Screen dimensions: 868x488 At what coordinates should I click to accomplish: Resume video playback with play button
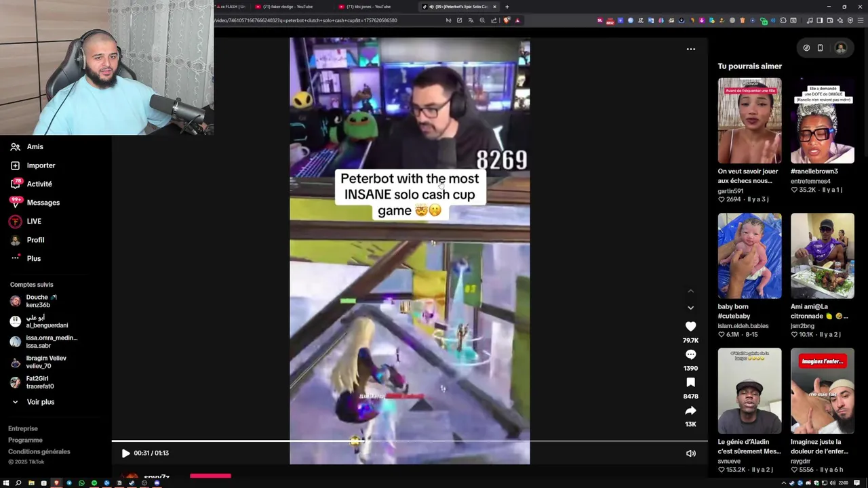coord(125,453)
